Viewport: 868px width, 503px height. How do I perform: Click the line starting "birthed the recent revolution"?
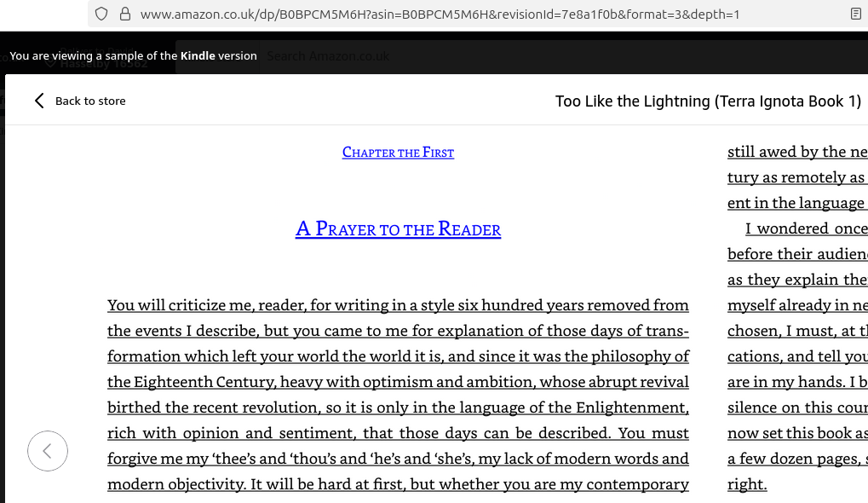pyautogui.click(x=398, y=408)
